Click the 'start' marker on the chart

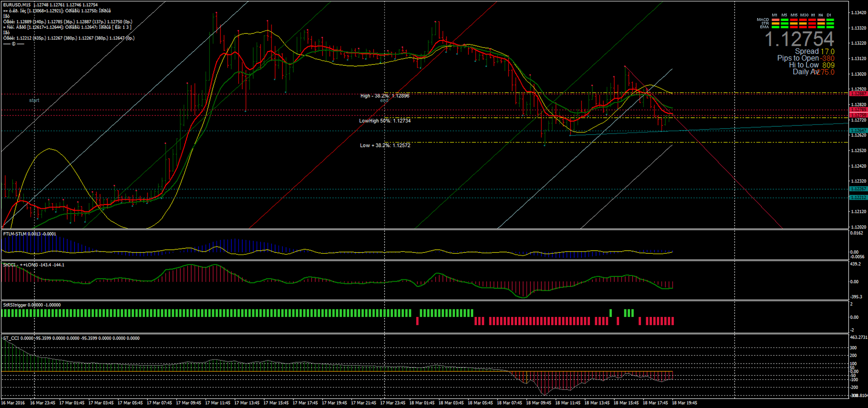tap(34, 101)
